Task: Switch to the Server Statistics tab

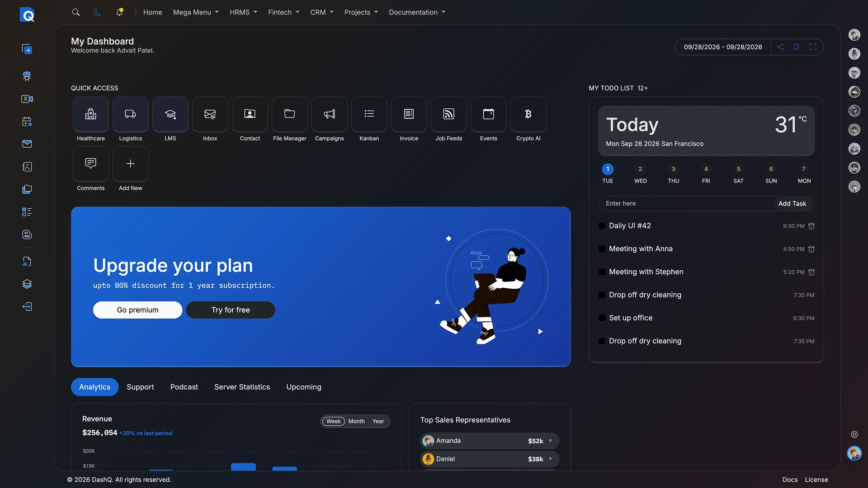Action: 242,387
